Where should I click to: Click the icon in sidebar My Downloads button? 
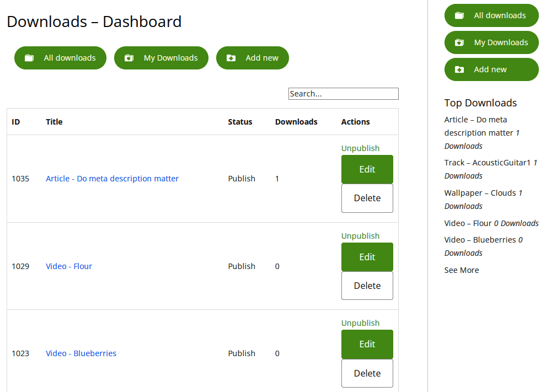coord(459,42)
